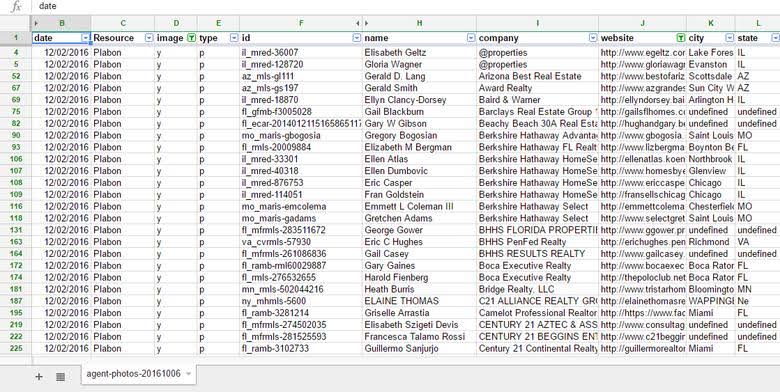The width and height of the screenshot is (780, 392).
Task: Select city cell Glenview
Action: 711,171
